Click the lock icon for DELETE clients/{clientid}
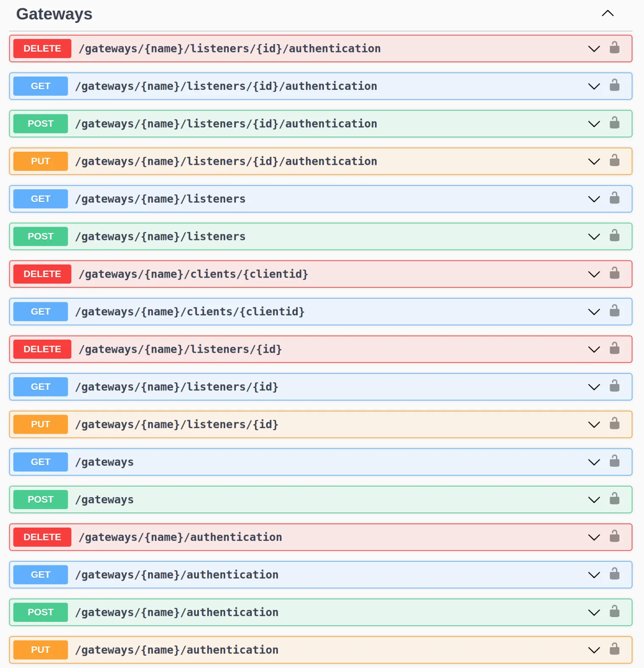The width and height of the screenshot is (644, 668). (614, 273)
